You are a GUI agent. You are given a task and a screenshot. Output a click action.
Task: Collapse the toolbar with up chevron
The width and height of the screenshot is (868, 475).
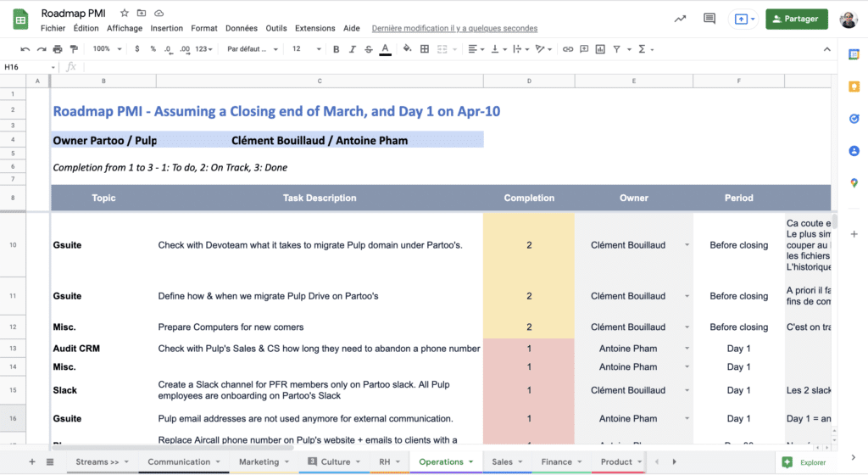pos(827,49)
